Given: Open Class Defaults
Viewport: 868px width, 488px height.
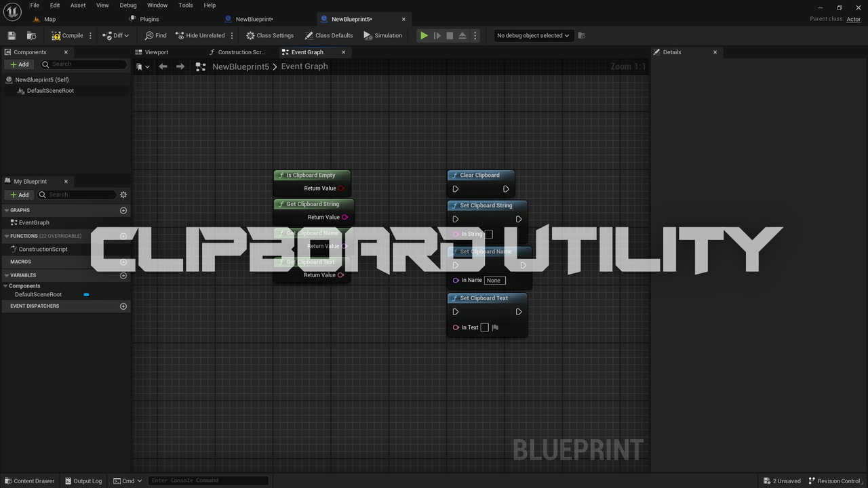Looking at the screenshot, I should (329, 35).
